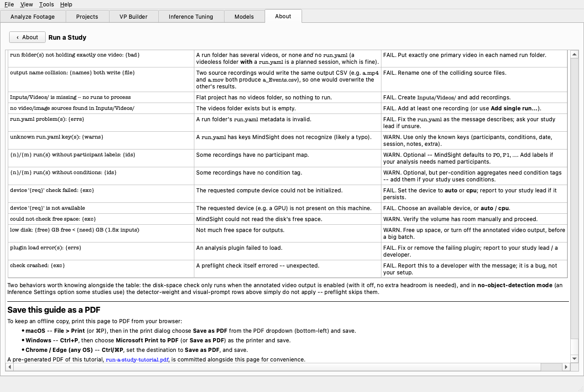Open the Help menu
This screenshot has width=584, height=392.
click(x=66, y=5)
